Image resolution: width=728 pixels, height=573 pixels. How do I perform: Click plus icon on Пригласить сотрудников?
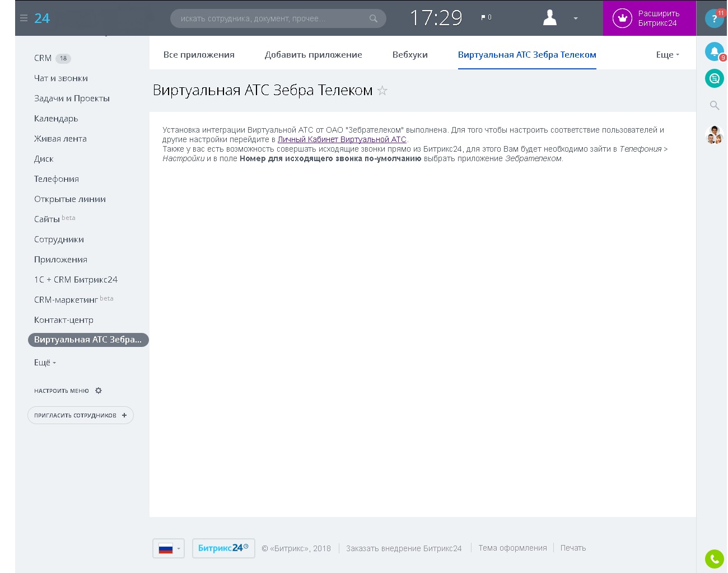pyautogui.click(x=124, y=415)
